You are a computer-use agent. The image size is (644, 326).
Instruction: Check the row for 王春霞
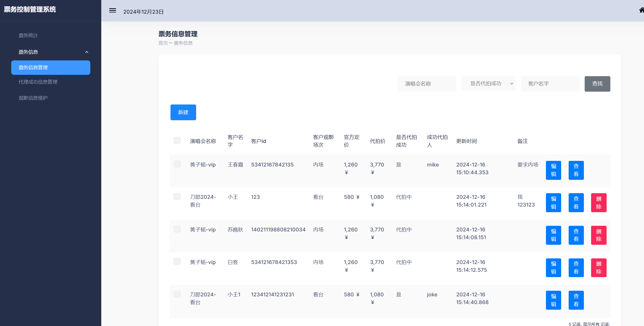[177, 164]
